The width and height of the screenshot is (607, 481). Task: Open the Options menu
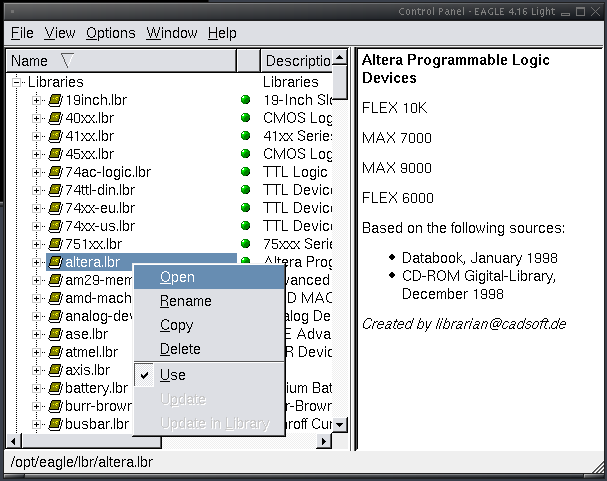coord(111,33)
